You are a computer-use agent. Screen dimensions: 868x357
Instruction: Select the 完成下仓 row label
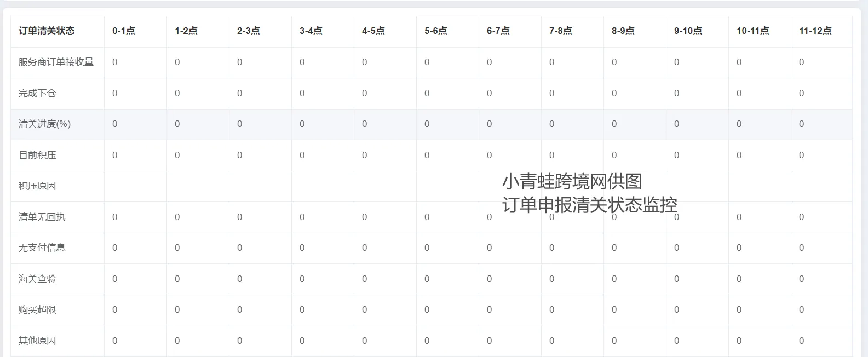click(x=37, y=93)
